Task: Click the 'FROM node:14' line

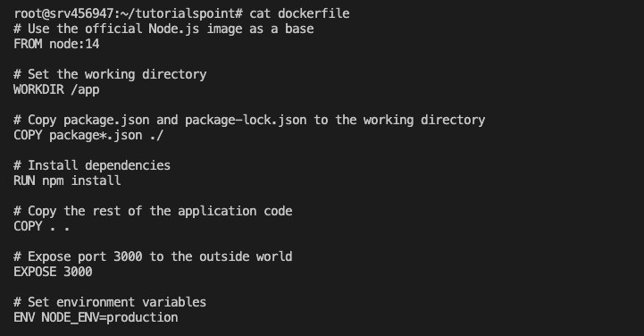Action: pyautogui.click(x=56, y=44)
